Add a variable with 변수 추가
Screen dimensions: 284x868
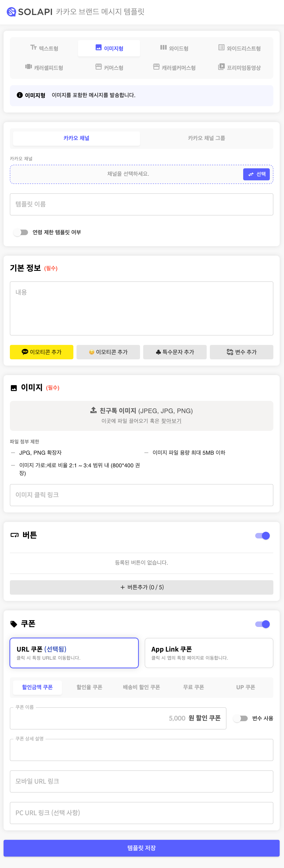(242, 352)
